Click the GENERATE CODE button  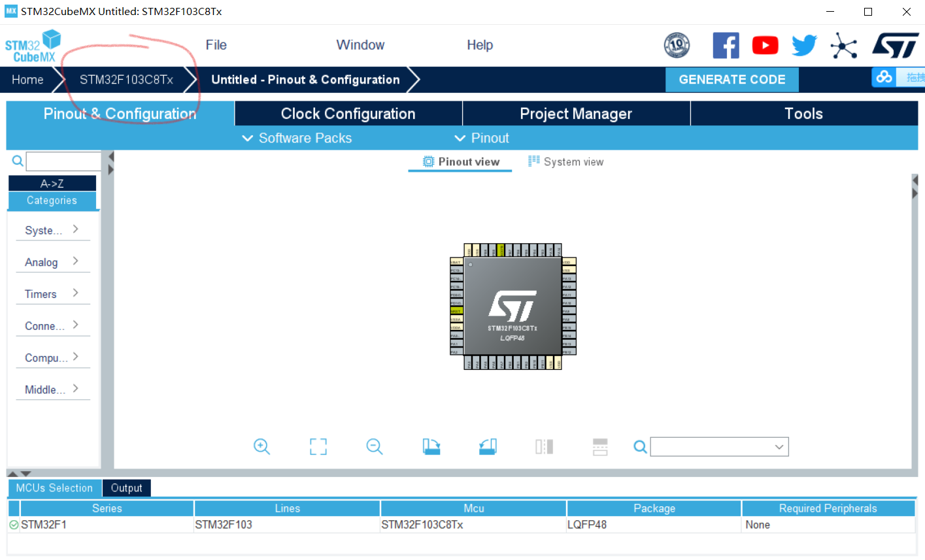coord(732,79)
